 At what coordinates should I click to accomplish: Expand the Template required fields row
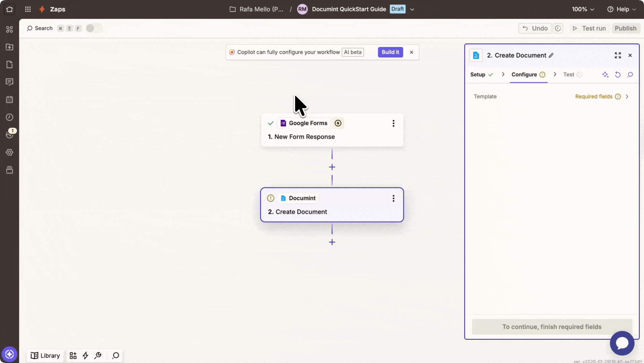coord(627,96)
